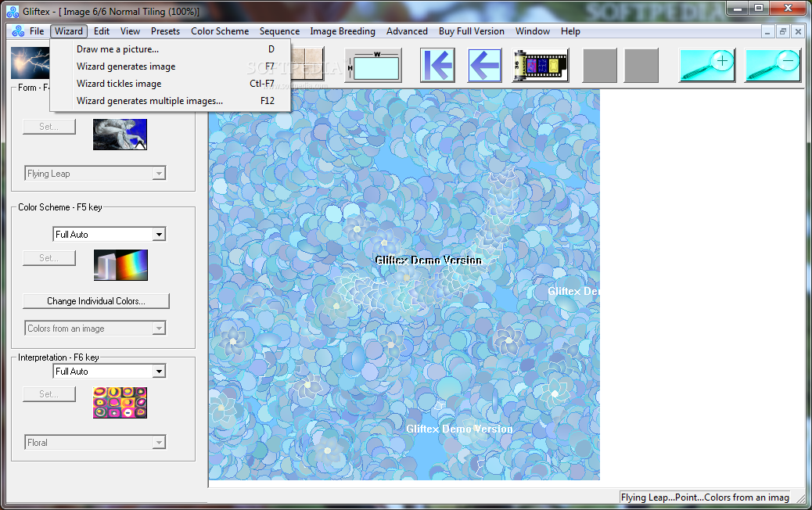This screenshot has height=510, width=812.
Task: Open Buy Full Version menu
Action: [471, 31]
